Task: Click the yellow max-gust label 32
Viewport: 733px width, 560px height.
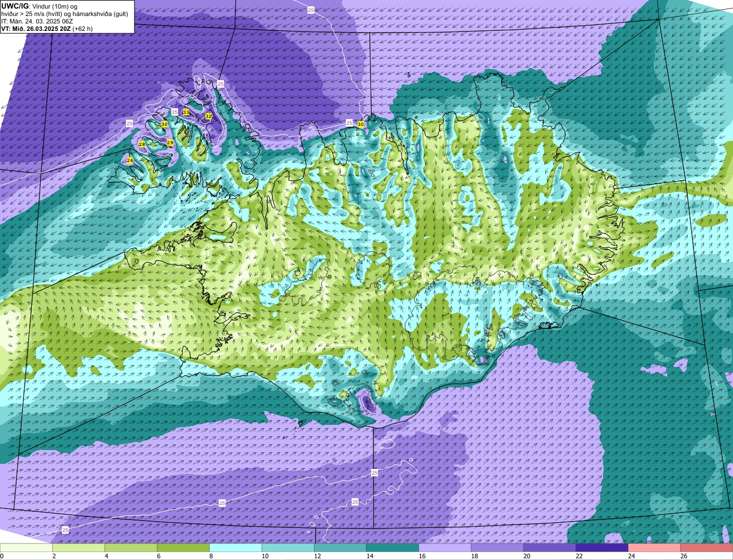Action: point(208,116)
